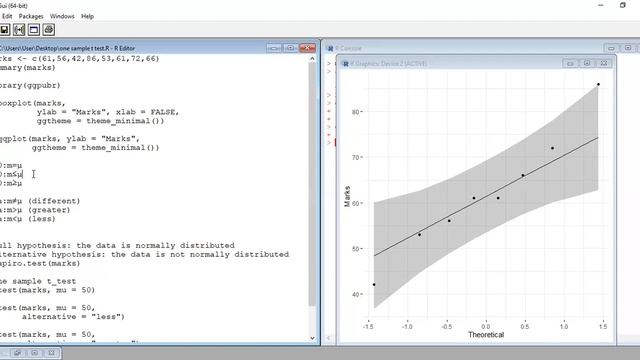Click the "(different)" alternative hypothesis line
Viewport: 640px width, 360px height.
(40, 201)
